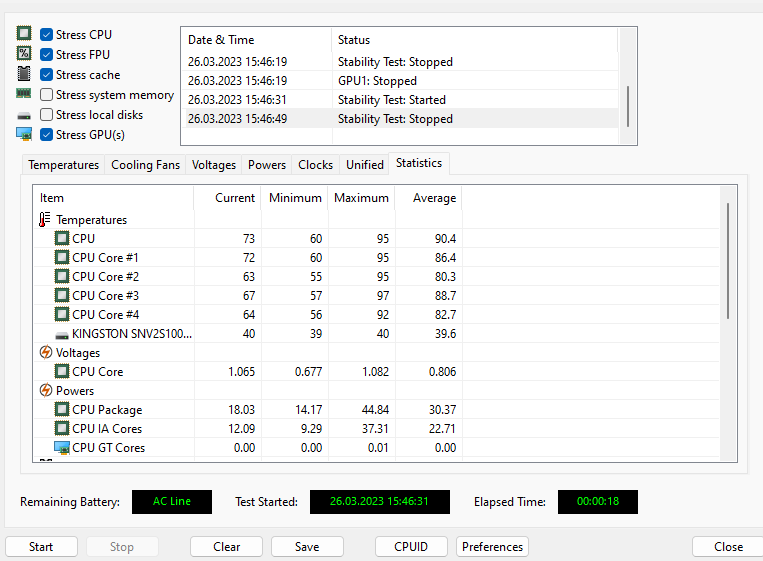
Task: Click the AC Line battery status display
Action: click(172, 502)
